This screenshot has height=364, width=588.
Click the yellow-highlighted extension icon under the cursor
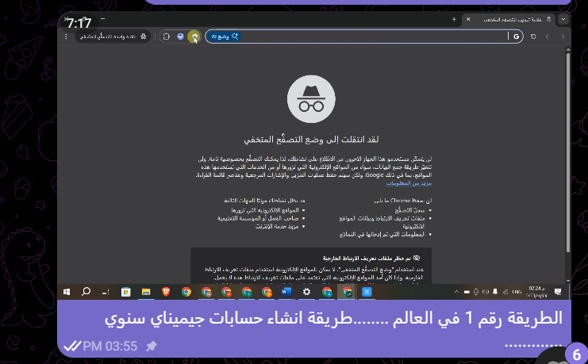[194, 36]
